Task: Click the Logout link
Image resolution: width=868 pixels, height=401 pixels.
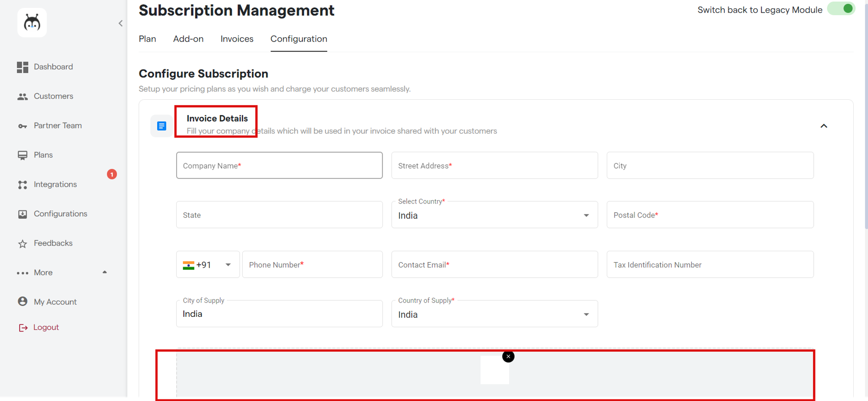Action: (x=46, y=328)
